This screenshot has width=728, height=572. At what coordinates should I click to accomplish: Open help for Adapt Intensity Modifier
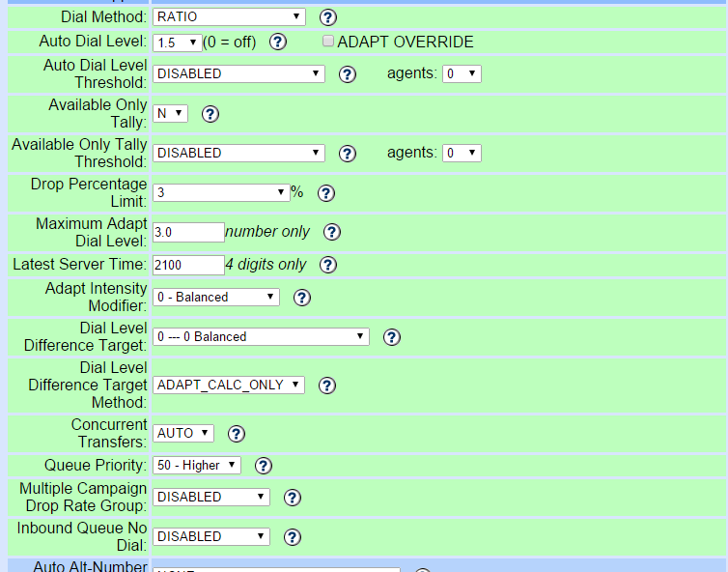(302, 298)
